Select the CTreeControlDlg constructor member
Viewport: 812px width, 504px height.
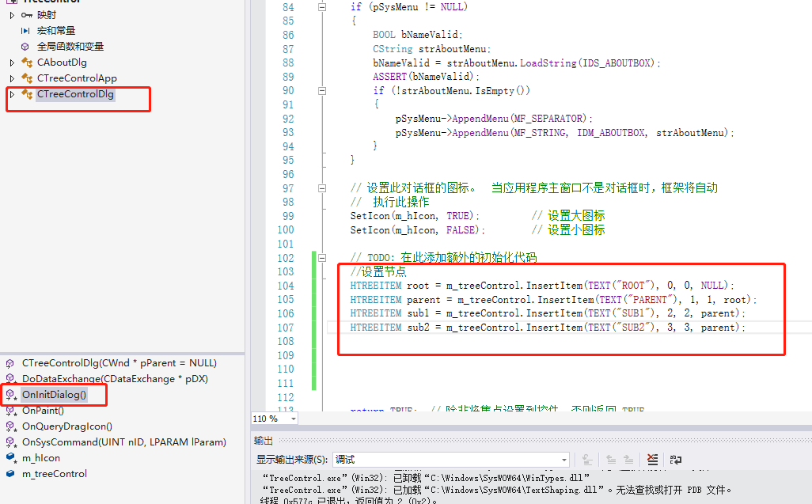[x=119, y=363]
